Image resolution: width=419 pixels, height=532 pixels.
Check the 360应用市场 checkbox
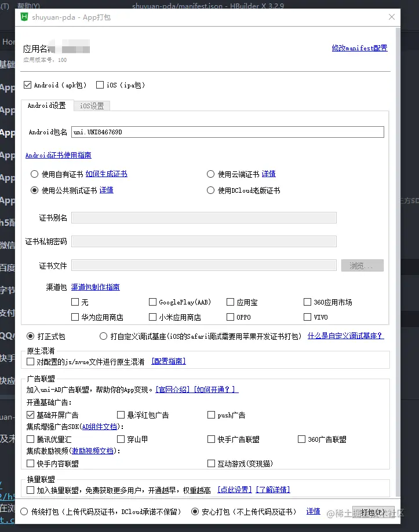307,302
